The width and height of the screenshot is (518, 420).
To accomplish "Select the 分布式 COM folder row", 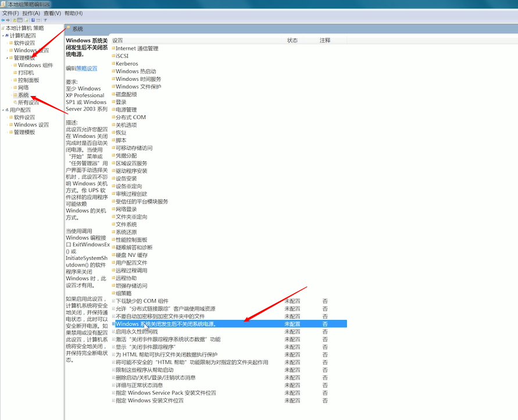I will point(130,118).
